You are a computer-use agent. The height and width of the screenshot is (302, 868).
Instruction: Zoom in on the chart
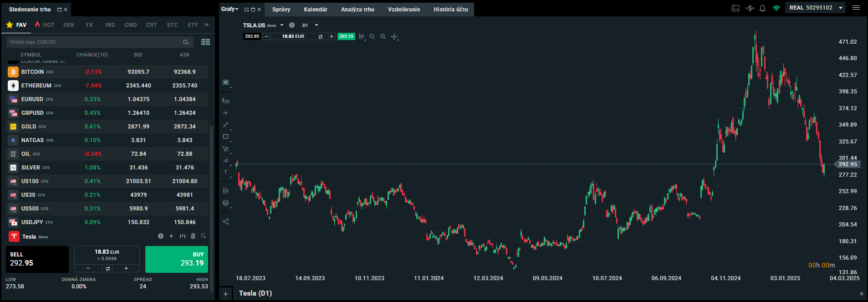coord(383,36)
